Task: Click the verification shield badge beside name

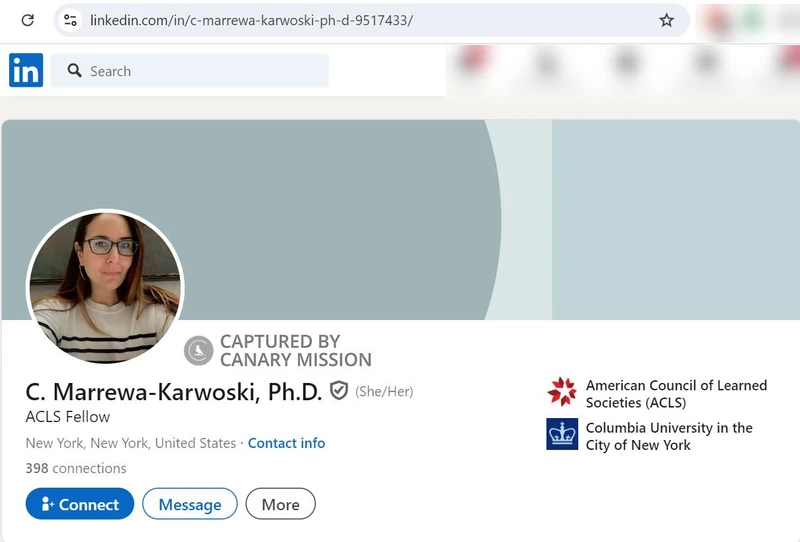Action: pyautogui.click(x=339, y=391)
